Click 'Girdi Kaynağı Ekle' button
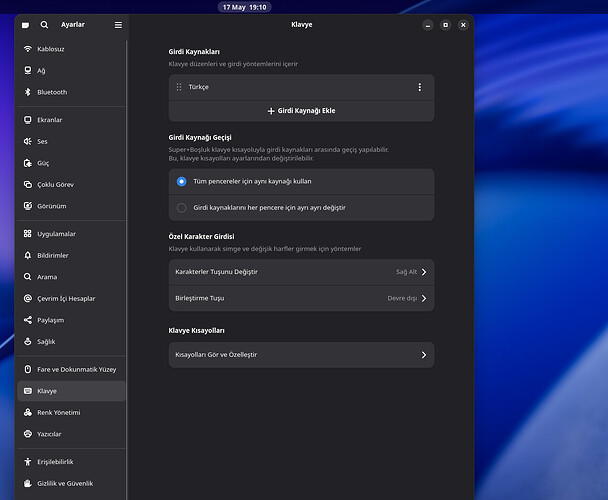Image resolution: width=608 pixels, height=500 pixels. 302,111
